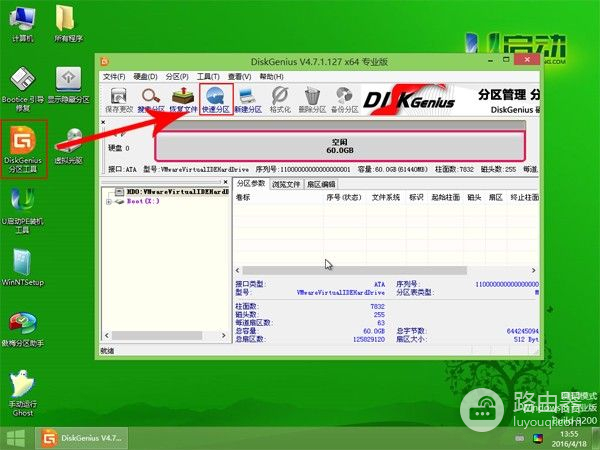Open the Windows Start button
This screenshot has height=450, width=600.
16,439
